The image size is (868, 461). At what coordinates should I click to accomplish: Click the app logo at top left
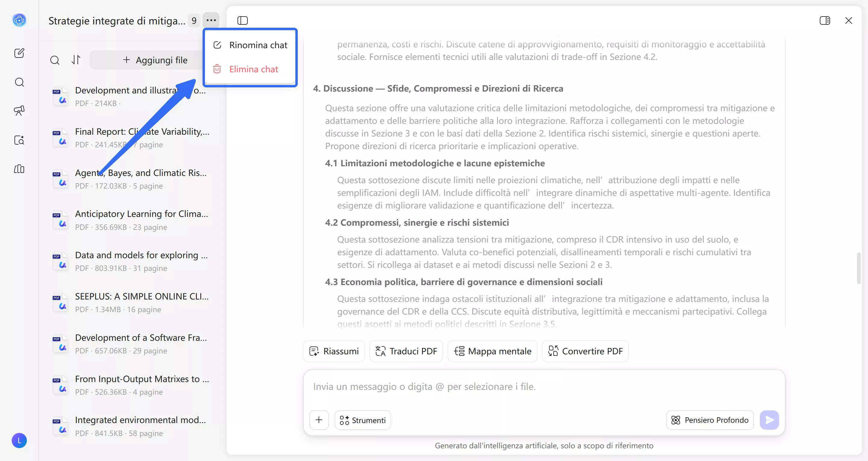coord(19,20)
